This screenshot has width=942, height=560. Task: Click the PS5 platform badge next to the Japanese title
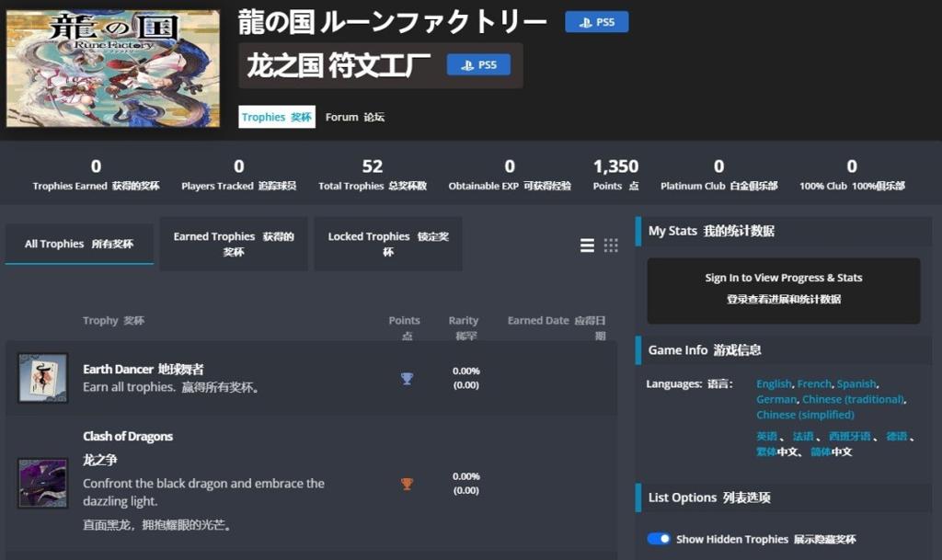pyautogui.click(x=596, y=20)
